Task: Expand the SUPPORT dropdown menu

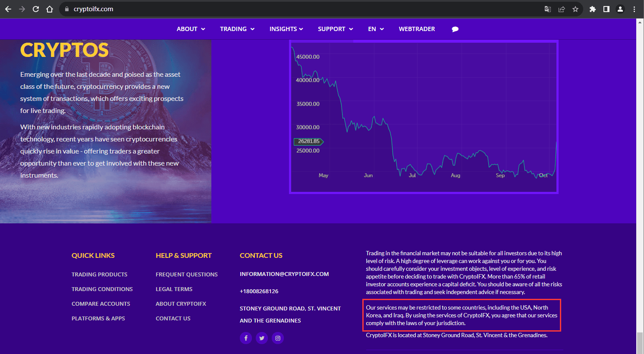Action: click(x=336, y=29)
